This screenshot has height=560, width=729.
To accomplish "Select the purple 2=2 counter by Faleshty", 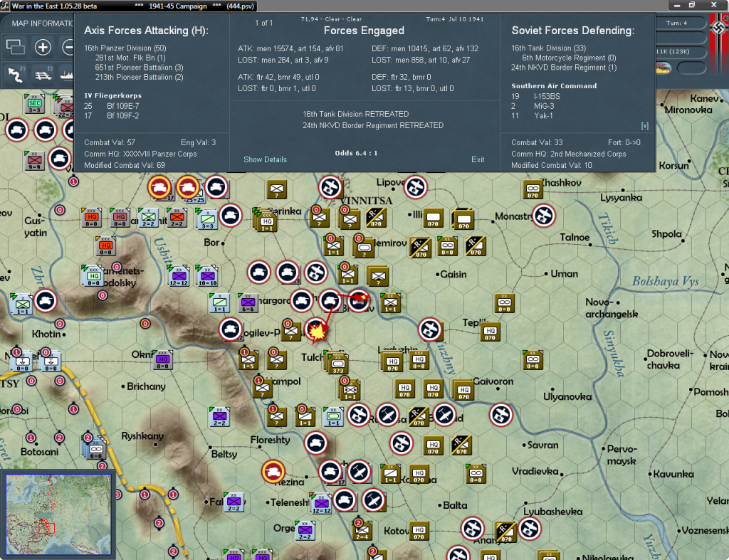I will coord(234,502).
